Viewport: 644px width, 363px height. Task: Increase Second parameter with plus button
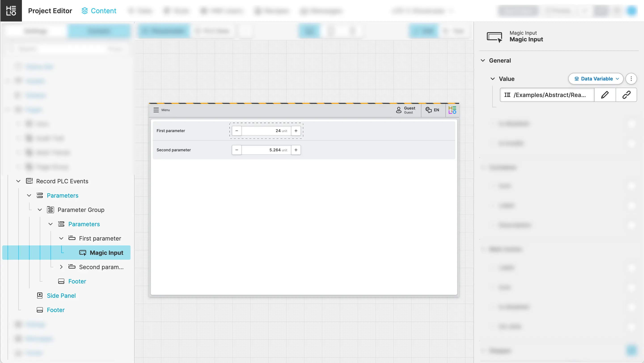click(x=296, y=150)
